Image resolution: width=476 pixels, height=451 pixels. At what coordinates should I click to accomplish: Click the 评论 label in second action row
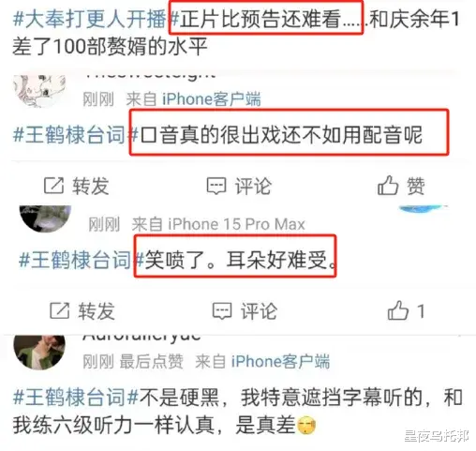tap(259, 311)
